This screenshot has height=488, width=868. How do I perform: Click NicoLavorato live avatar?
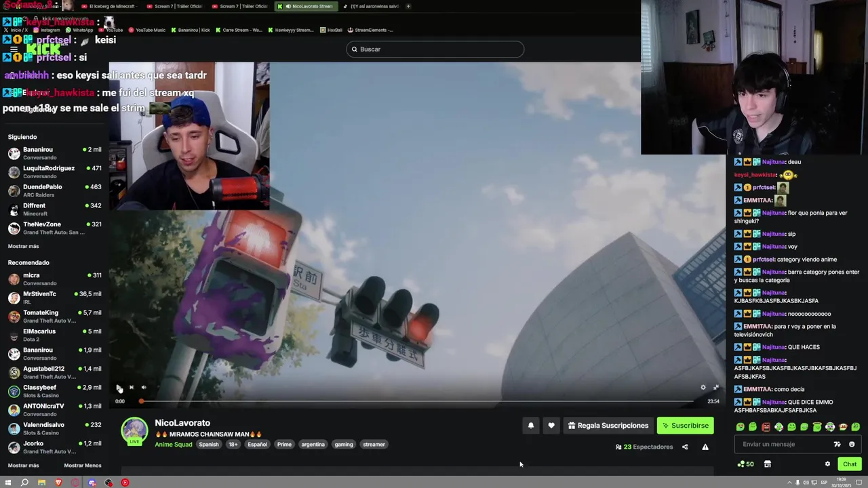[x=134, y=431]
